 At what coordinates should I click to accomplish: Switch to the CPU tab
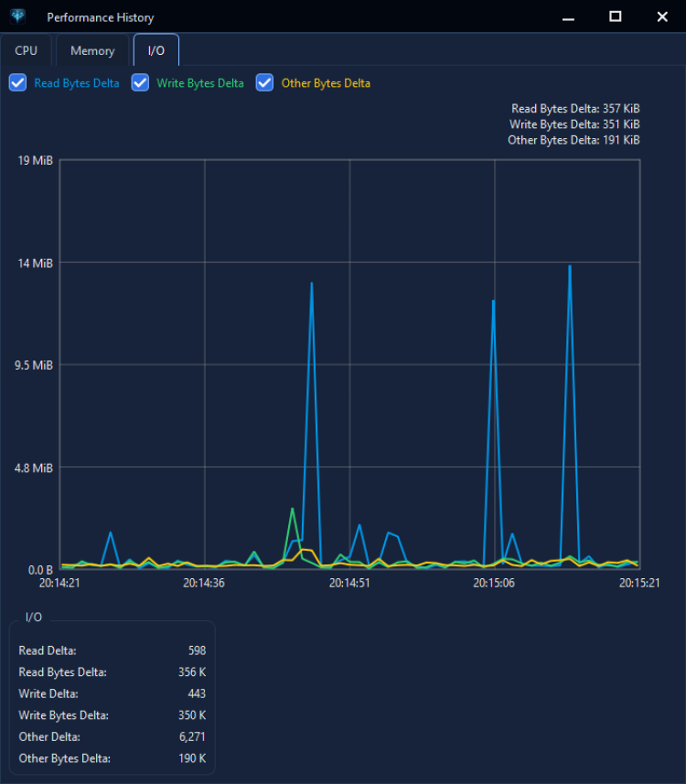click(26, 50)
